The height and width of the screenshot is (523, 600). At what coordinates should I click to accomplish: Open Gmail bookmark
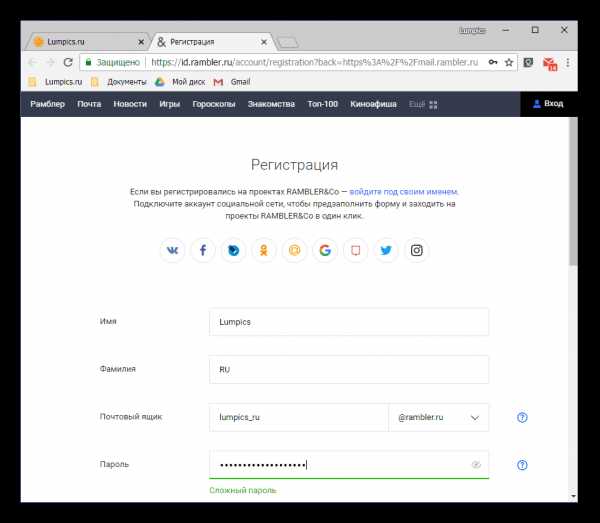pos(232,82)
